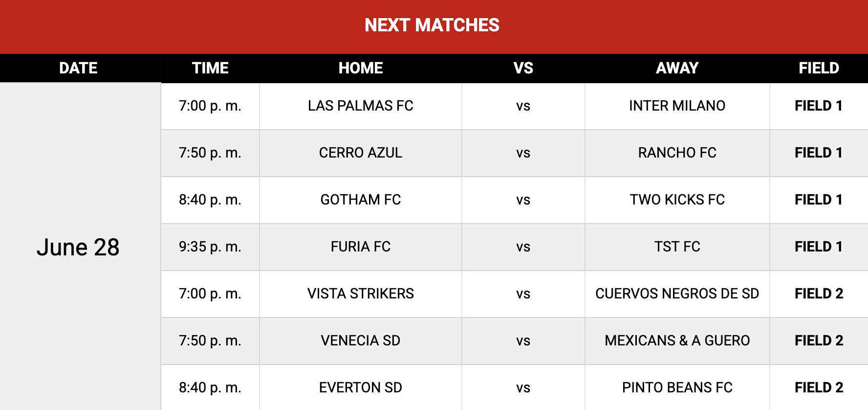Select CERRO AZUL team name

[x=361, y=153]
